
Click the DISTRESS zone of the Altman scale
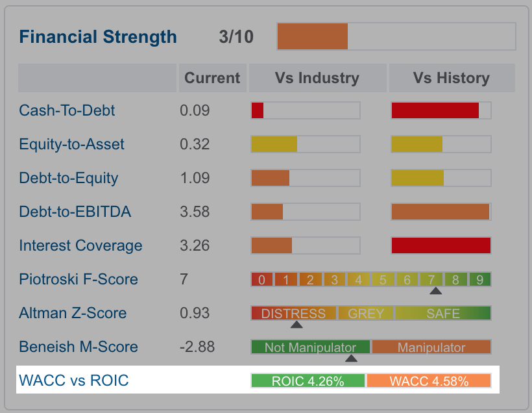[293, 313]
